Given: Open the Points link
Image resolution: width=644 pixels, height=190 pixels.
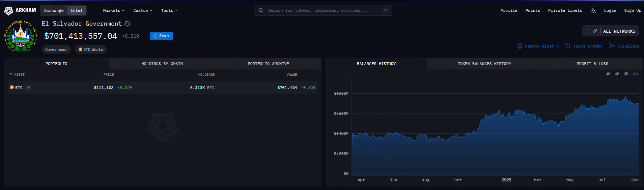Looking at the screenshot, I should (533, 10).
